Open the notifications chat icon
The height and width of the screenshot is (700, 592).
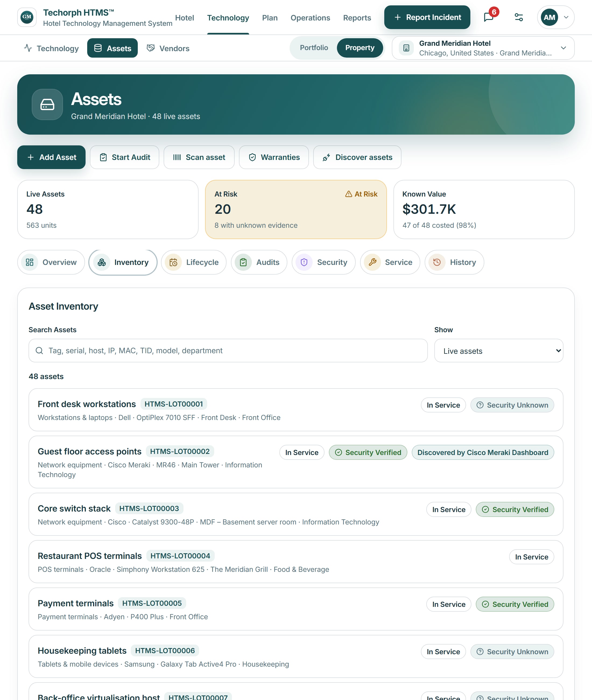[488, 17]
